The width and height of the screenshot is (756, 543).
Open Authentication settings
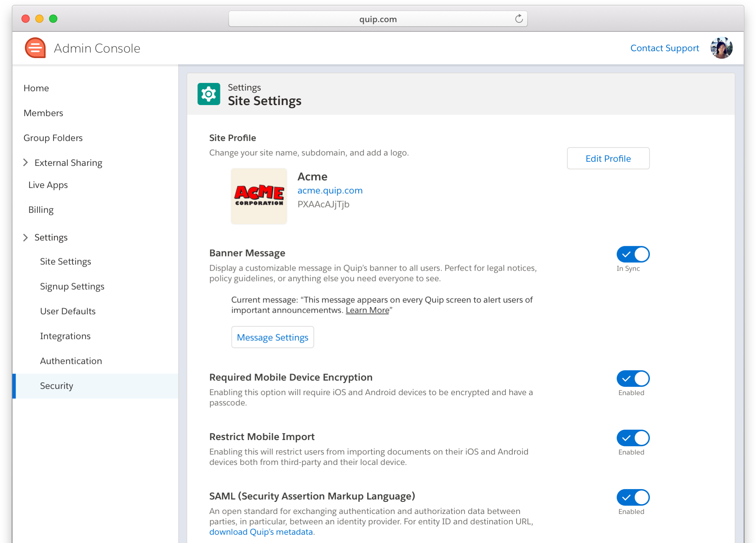(x=71, y=361)
